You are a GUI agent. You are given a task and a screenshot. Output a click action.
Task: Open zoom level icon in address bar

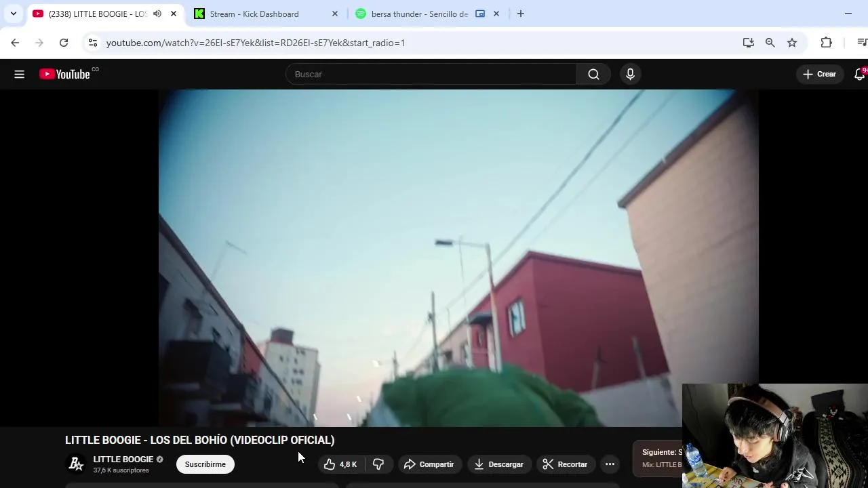[770, 43]
